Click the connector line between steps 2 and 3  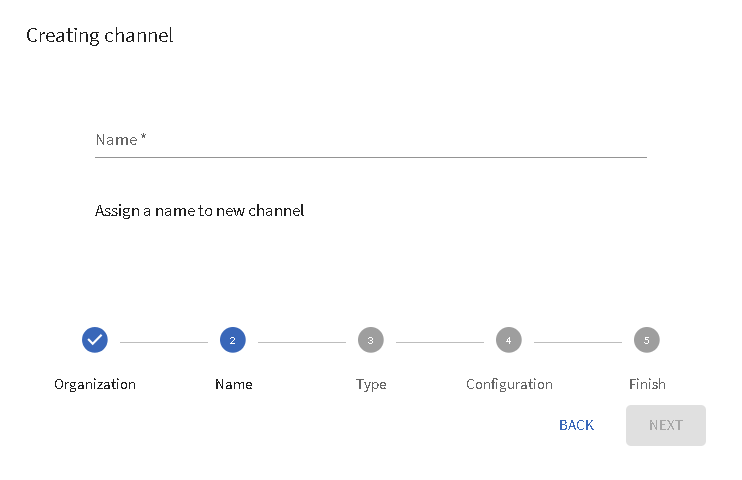click(302, 342)
